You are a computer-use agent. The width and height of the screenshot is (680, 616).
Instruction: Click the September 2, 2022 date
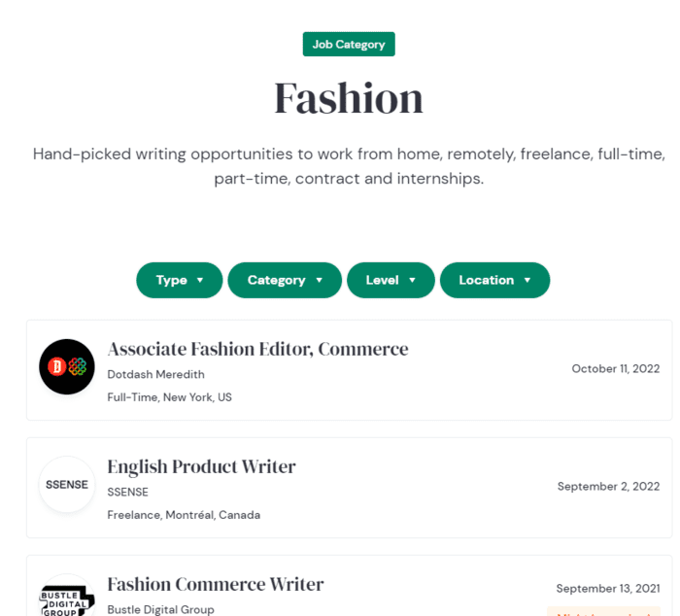point(608,486)
